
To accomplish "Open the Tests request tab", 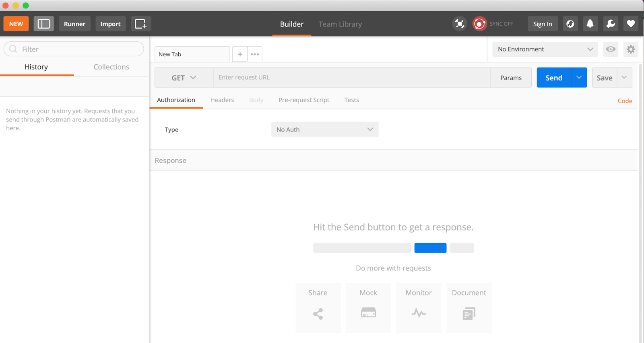I will click(351, 100).
